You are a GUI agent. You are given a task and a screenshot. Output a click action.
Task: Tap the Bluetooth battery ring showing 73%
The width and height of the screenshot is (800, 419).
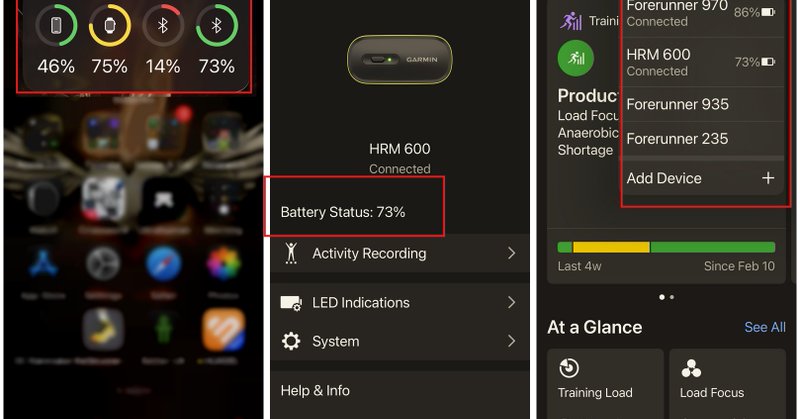(217, 25)
